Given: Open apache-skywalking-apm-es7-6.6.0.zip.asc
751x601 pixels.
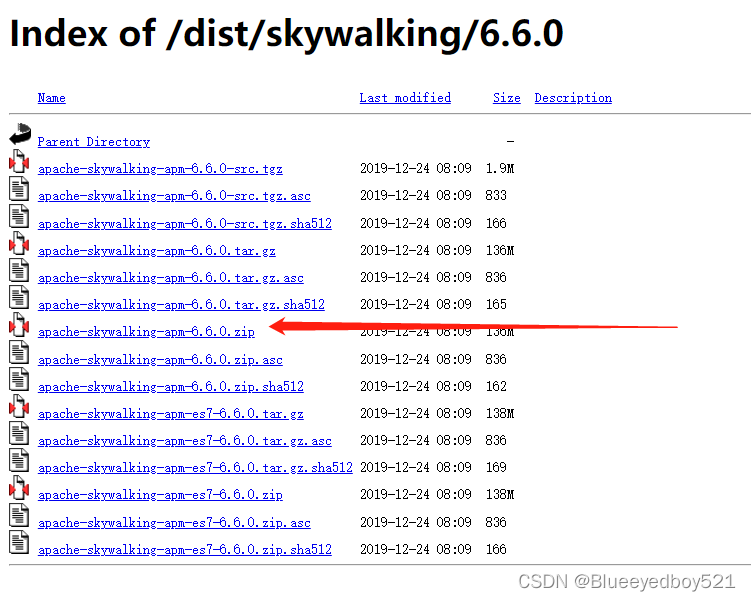Looking at the screenshot, I should [174, 522].
